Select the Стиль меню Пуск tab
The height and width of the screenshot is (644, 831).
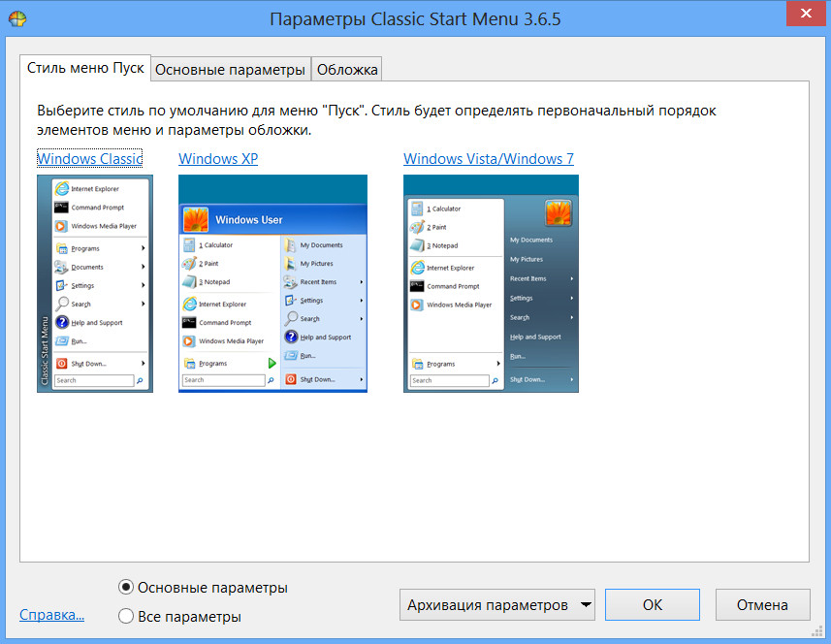pyautogui.click(x=85, y=68)
